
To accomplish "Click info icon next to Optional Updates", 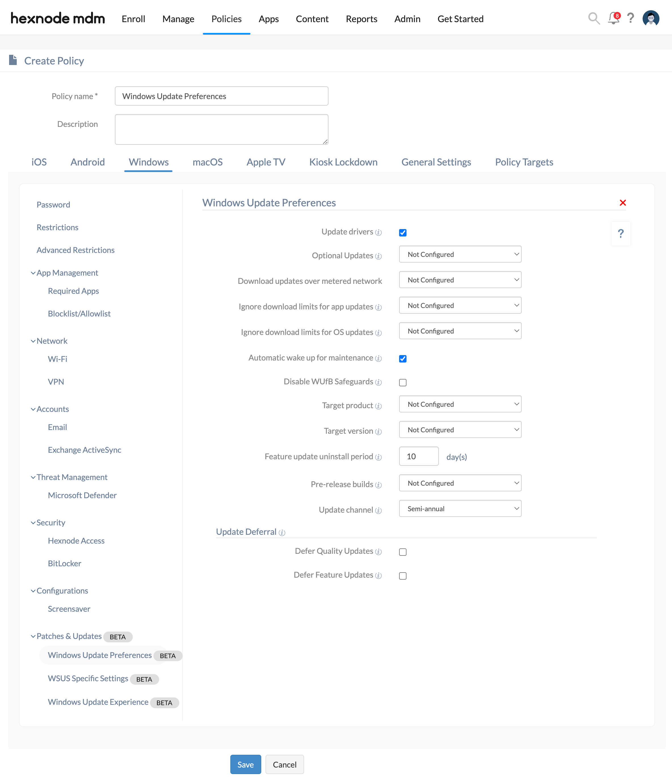I will coord(378,256).
